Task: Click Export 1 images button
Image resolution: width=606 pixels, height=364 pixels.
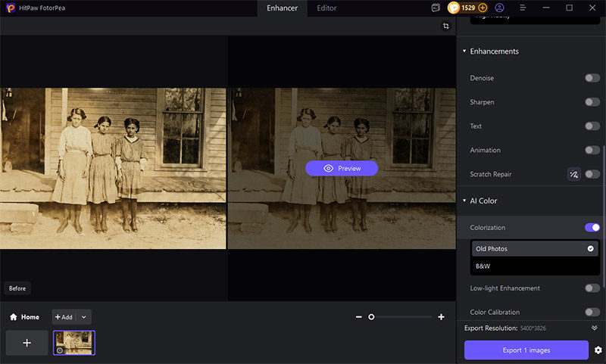Action: (526, 350)
